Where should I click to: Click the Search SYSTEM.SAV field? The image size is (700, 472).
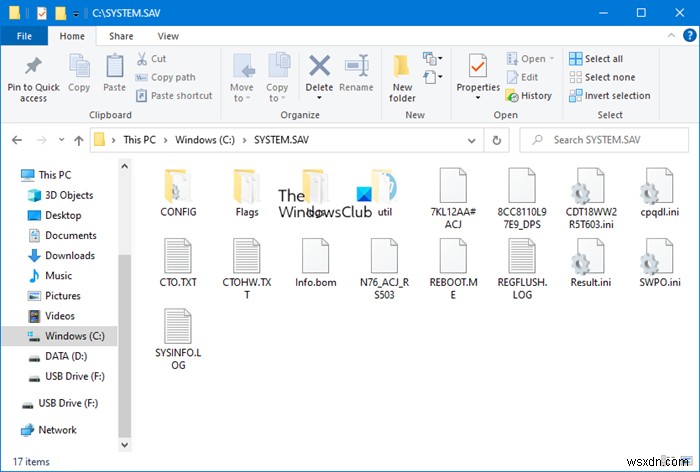pyautogui.click(x=604, y=140)
